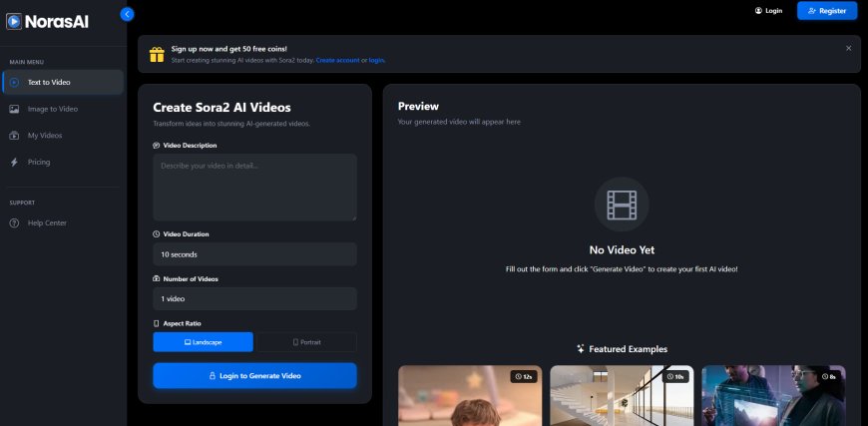Dismiss the sign-up banner with X
Viewport: 868px width, 426px height.
click(x=849, y=49)
